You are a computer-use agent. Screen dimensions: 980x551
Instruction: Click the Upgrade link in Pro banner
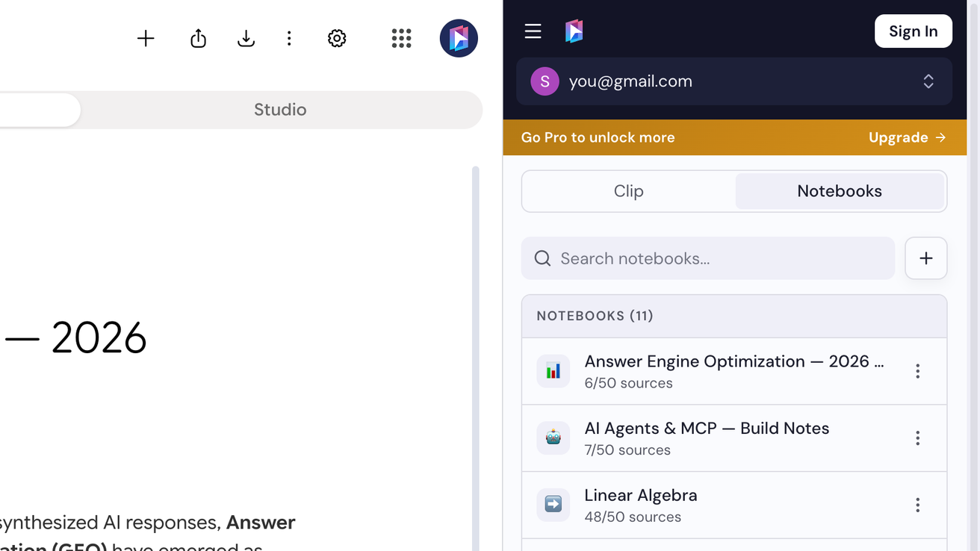coord(907,137)
